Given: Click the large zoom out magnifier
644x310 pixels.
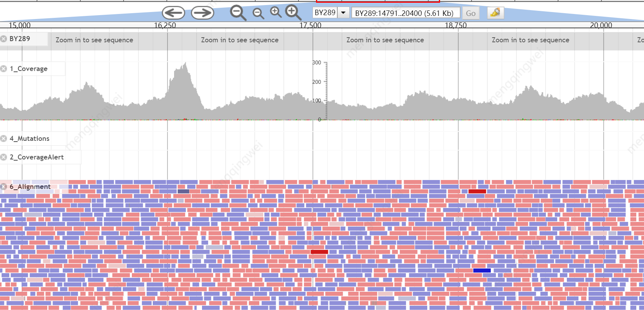Looking at the screenshot, I should [x=238, y=13].
